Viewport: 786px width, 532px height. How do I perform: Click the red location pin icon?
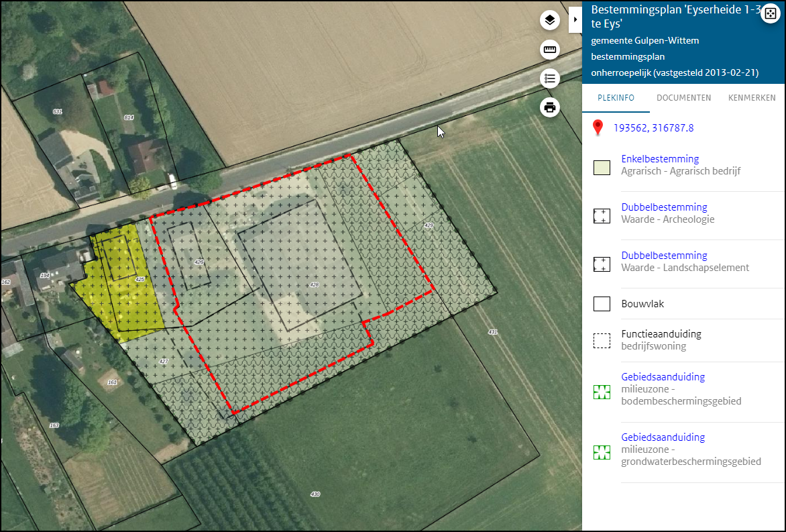pos(598,128)
